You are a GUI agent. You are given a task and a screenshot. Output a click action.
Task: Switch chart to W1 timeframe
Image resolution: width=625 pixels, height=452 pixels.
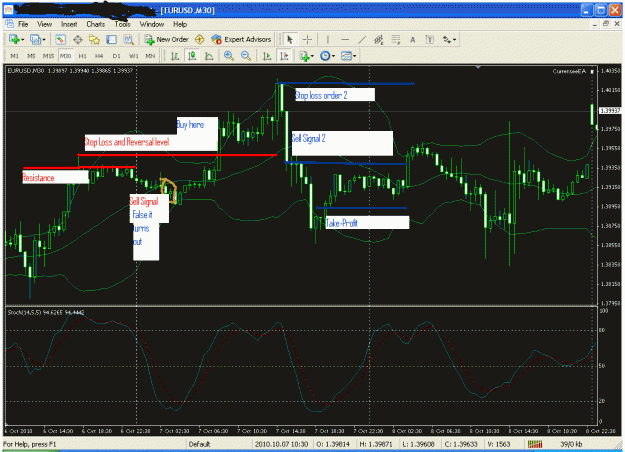pos(134,56)
